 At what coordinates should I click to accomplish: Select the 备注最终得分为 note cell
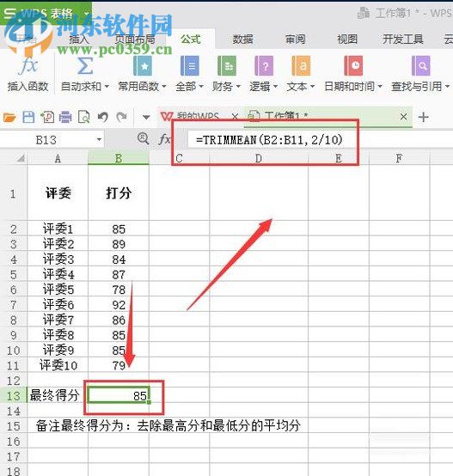[168, 425]
